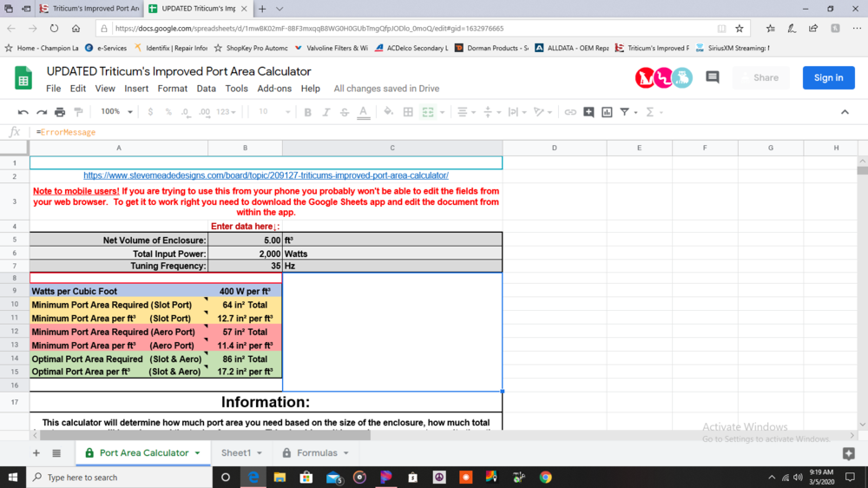Hide the menus with collapse arrow
This screenshot has width=868, height=488.
pos(845,112)
